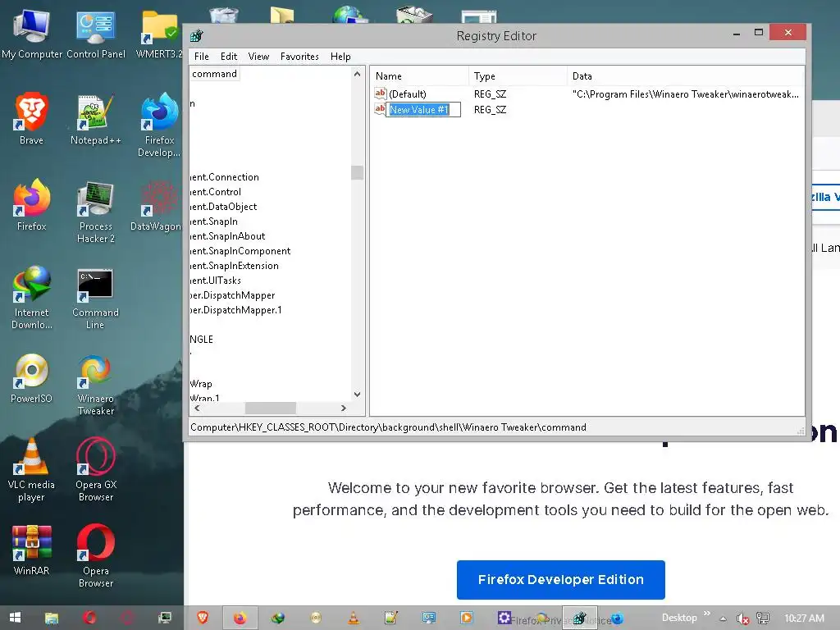This screenshot has height=630, width=840.
Task: Click the volume icon in system tray
Action: click(x=742, y=619)
